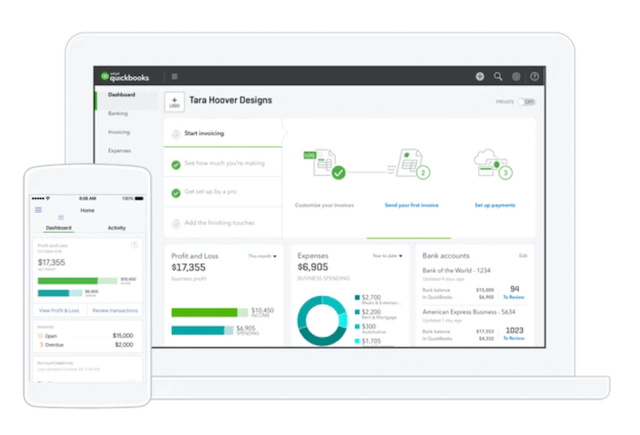This screenshot has height=435, width=640.
Task: Tap the help circle icon on phone card
Action: [x=134, y=245]
